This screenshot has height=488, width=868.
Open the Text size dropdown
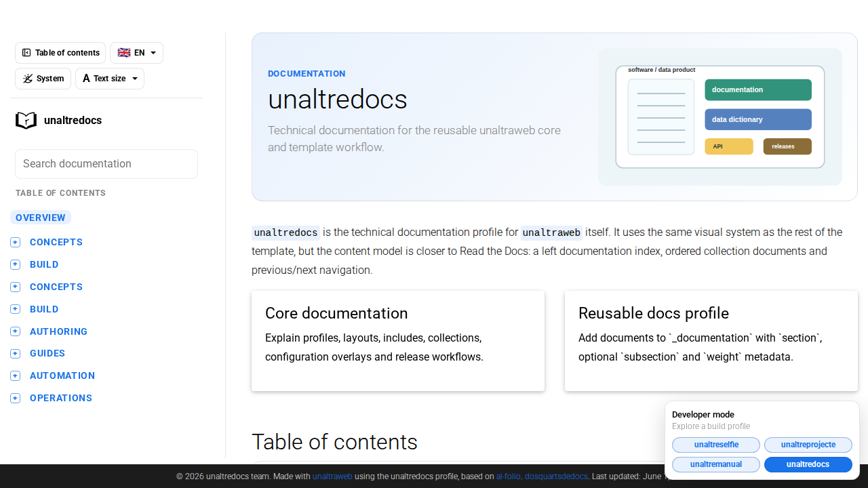tap(110, 79)
